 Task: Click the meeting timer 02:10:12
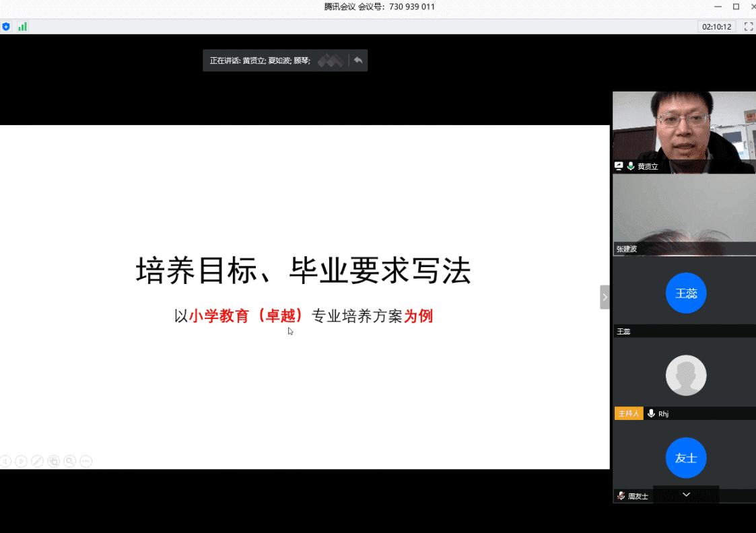[x=716, y=27]
